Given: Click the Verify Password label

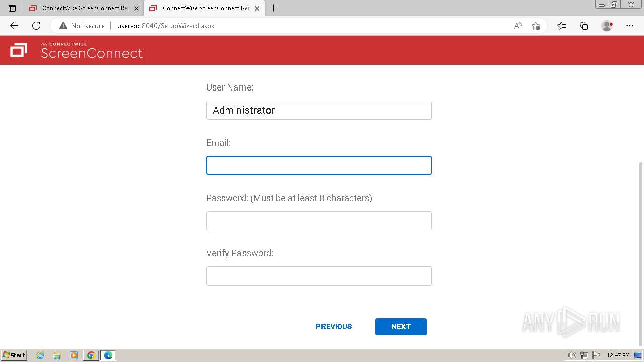Looking at the screenshot, I should tap(240, 253).
